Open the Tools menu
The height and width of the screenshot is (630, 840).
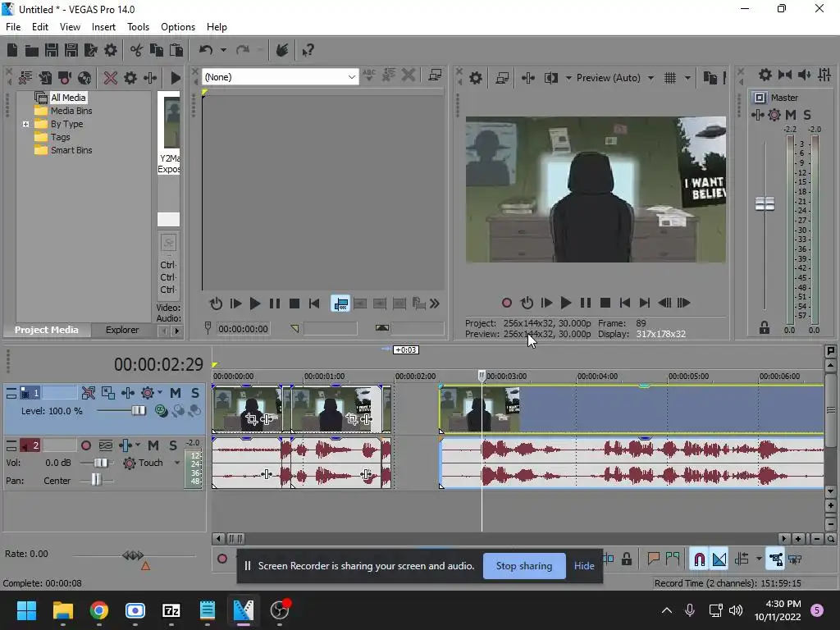pos(138,27)
